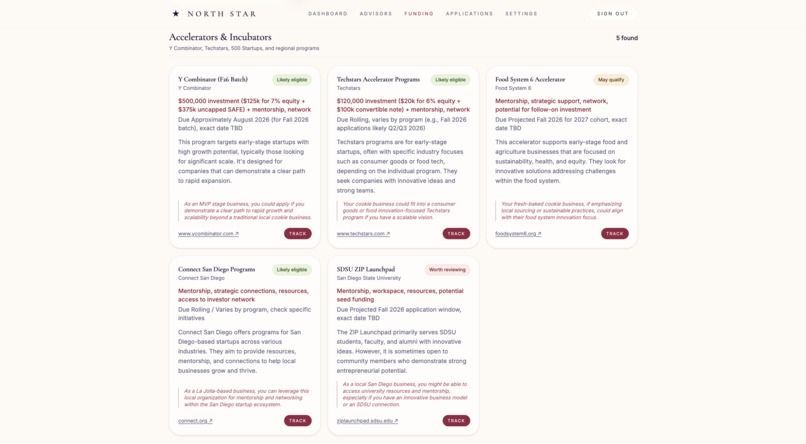Open the www.techstars.com external link
The width and height of the screenshot is (806, 444).
[x=363, y=234]
